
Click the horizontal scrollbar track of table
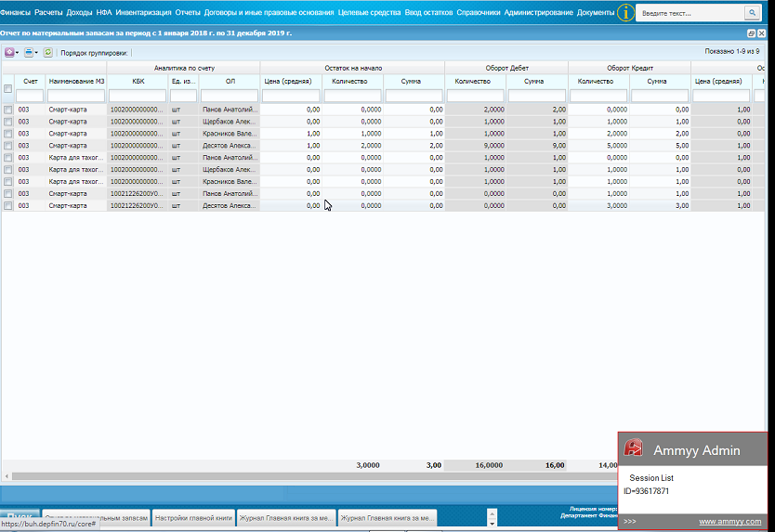[316, 476]
